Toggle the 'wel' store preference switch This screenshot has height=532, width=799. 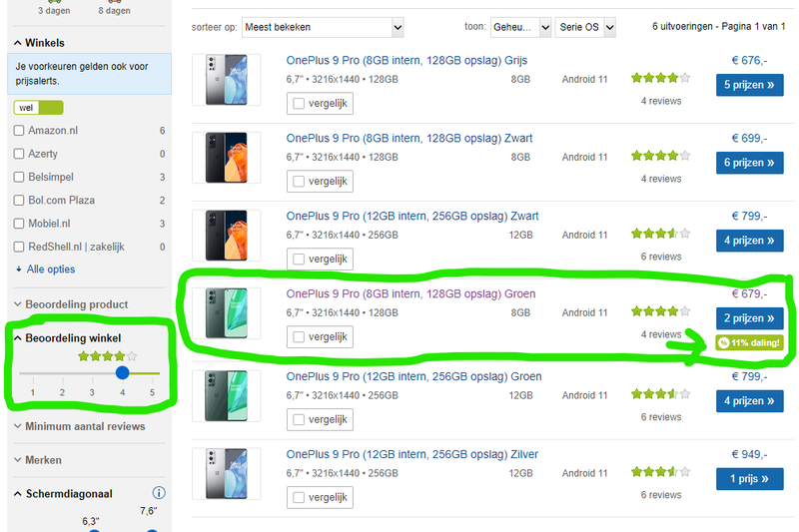pos(38,108)
